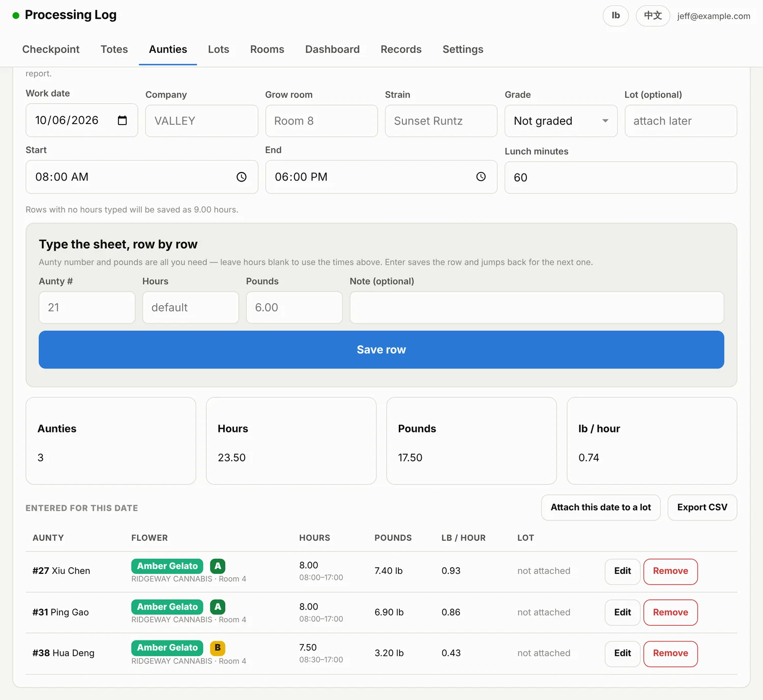Click the Amber Gelato tag for Xiu Chen
763x700 pixels.
[167, 566]
